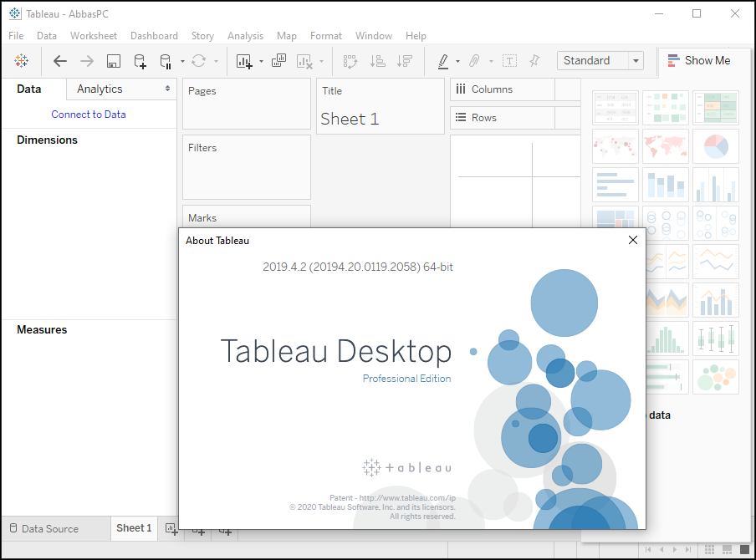Viewport: 756px width, 560px height.
Task: Click the Pause Auto Updates icon
Action: pyautogui.click(x=166, y=61)
